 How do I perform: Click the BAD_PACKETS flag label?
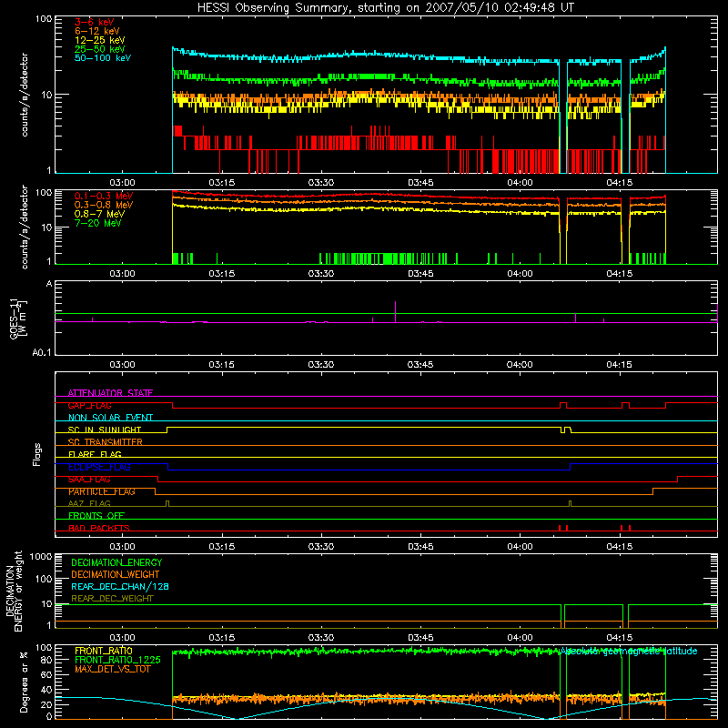coord(99,528)
